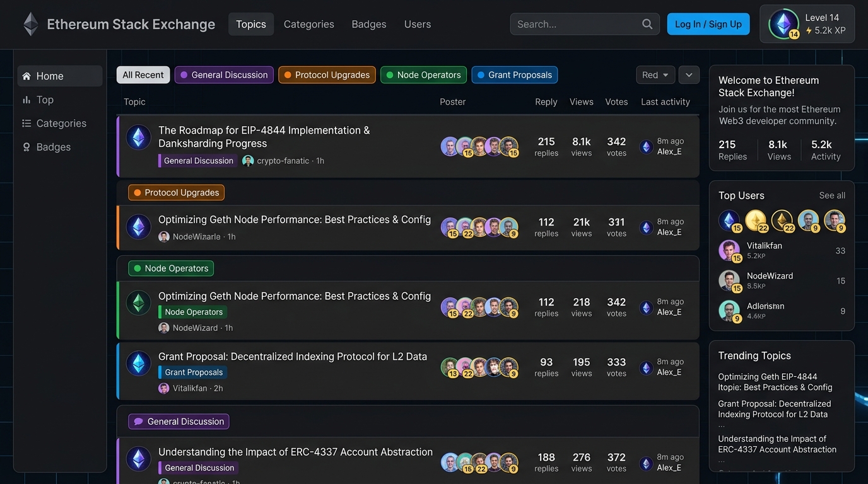868x484 pixels.
Task: Open the Users tab in header
Action: click(418, 24)
